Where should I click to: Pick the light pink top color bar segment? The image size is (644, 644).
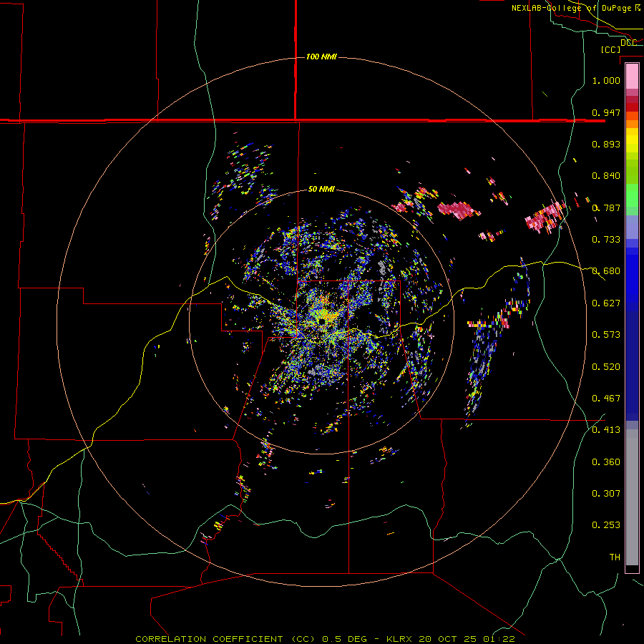click(x=632, y=77)
